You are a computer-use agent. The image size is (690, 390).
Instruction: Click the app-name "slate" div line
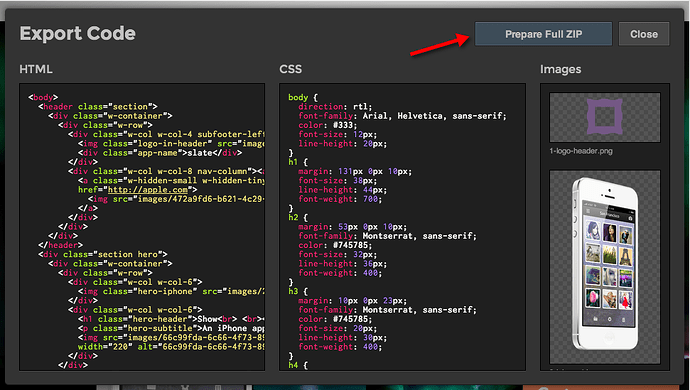(160, 153)
